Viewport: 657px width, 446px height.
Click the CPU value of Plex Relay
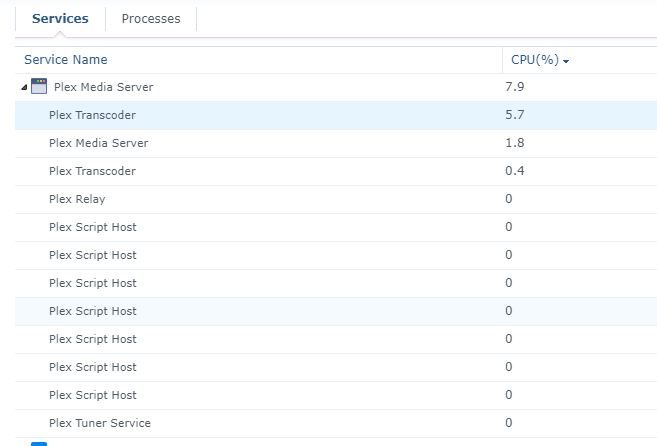(509, 199)
